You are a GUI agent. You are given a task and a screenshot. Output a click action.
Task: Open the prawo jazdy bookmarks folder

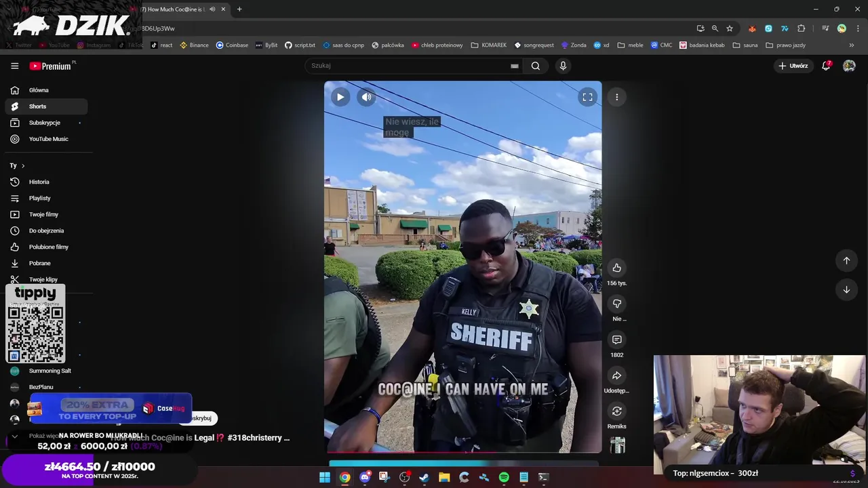point(785,45)
